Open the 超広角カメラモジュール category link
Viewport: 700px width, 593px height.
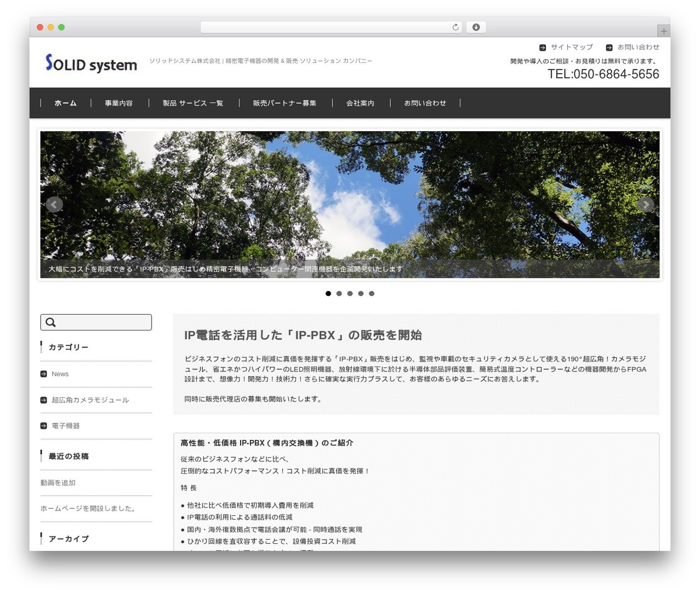pos(90,400)
